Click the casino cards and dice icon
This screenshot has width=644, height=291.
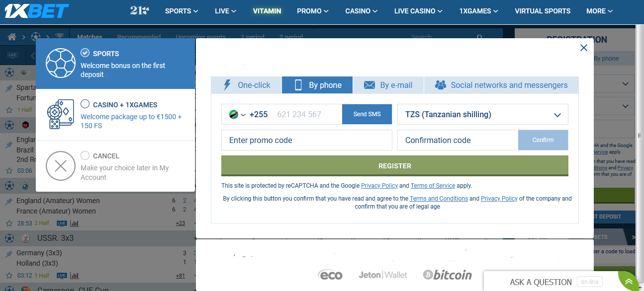click(x=61, y=115)
